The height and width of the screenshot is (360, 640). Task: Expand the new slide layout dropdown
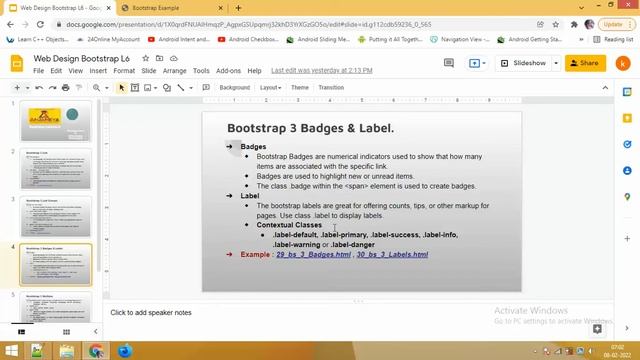coord(27,88)
